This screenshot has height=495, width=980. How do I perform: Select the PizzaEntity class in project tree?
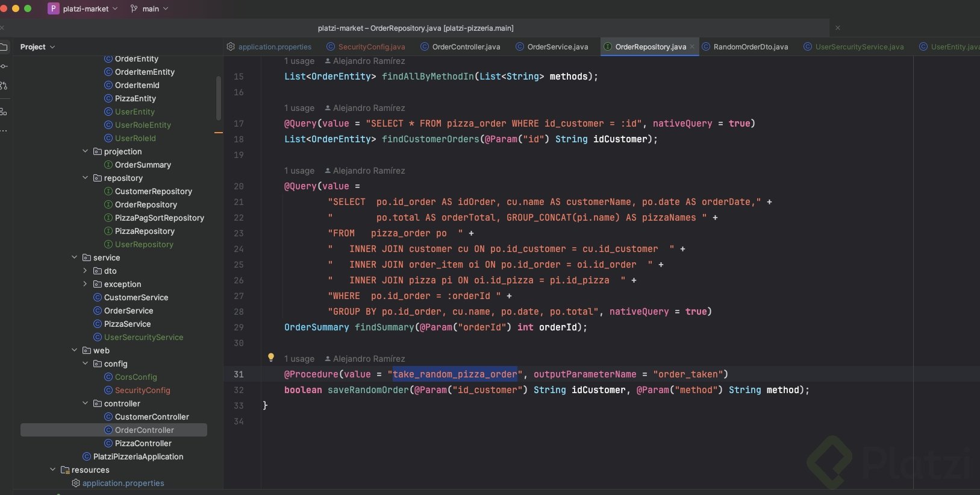pos(135,98)
